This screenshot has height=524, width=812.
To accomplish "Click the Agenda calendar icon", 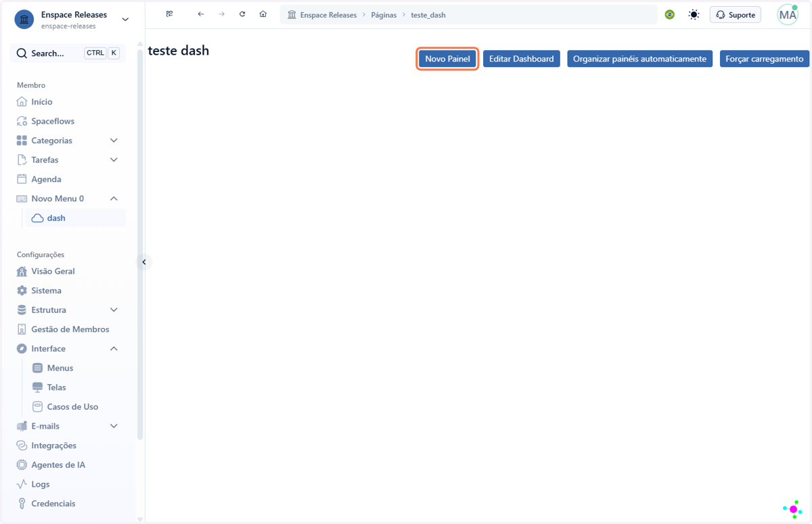I will (22, 179).
